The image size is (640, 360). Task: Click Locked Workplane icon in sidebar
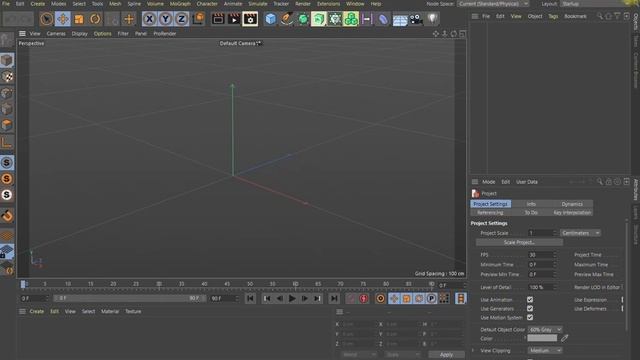coord(7,251)
